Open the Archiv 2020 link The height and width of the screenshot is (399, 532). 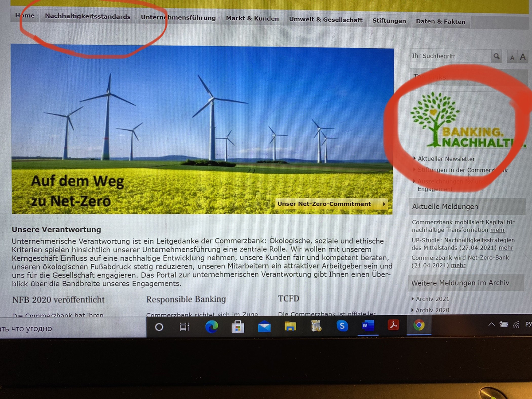click(432, 310)
